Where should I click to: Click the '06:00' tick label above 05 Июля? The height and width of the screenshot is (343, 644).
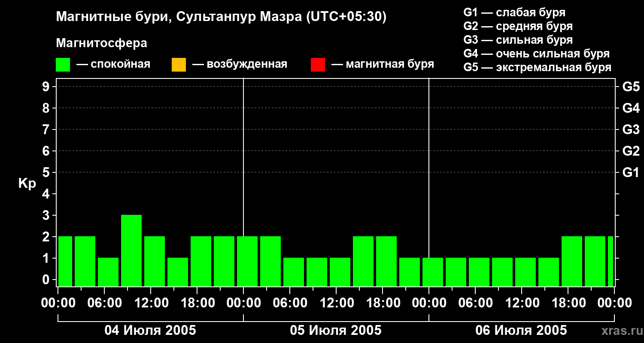coord(290,303)
